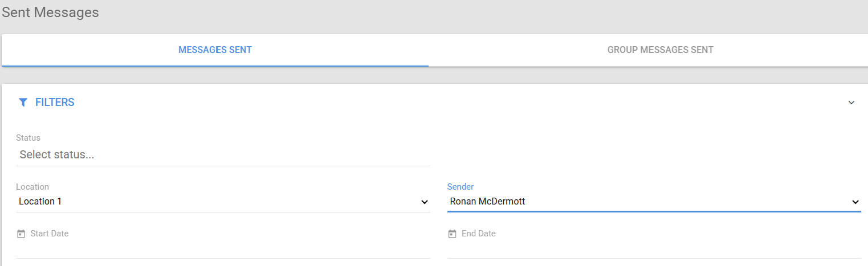Click the Start Date calendar icon
This screenshot has width=868, height=266.
[x=21, y=234]
